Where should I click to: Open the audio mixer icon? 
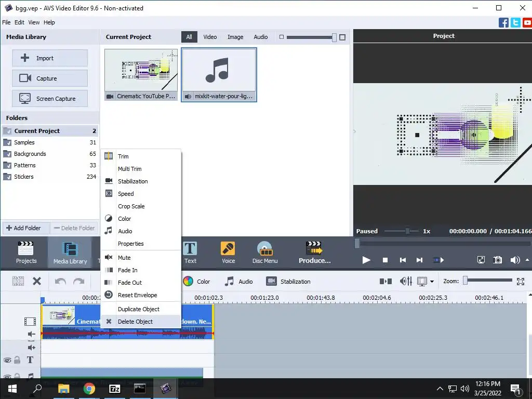pos(406,281)
